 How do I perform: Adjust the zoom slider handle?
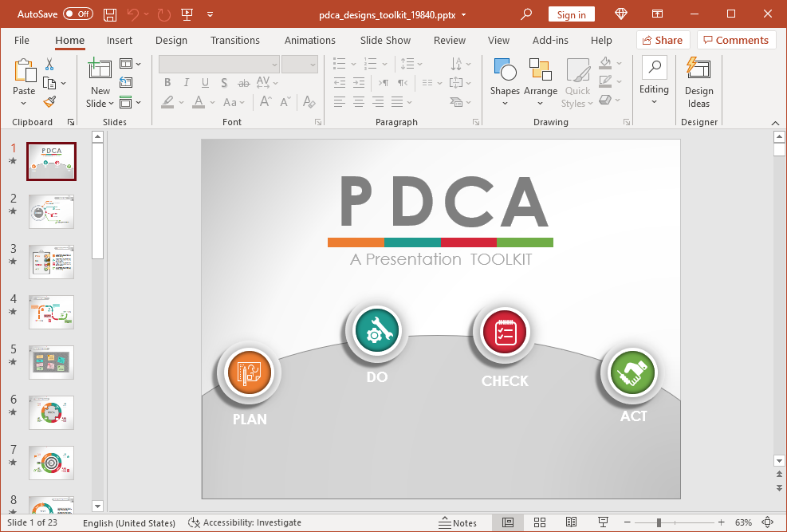point(659,522)
